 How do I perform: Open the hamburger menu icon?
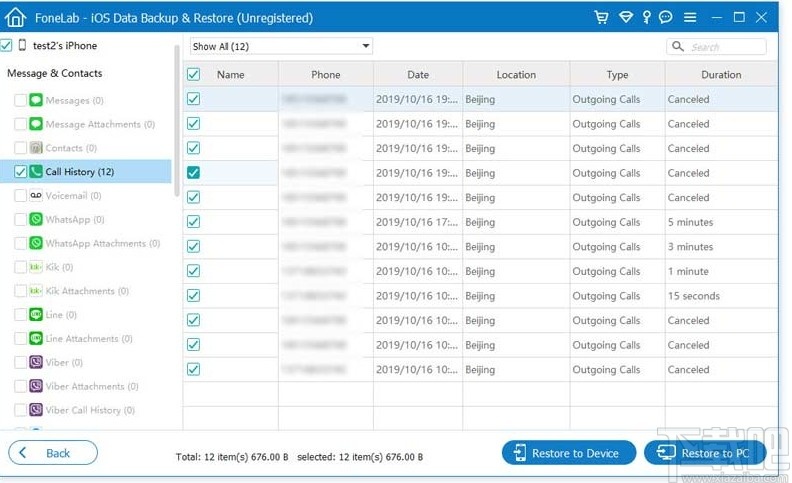coord(690,18)
